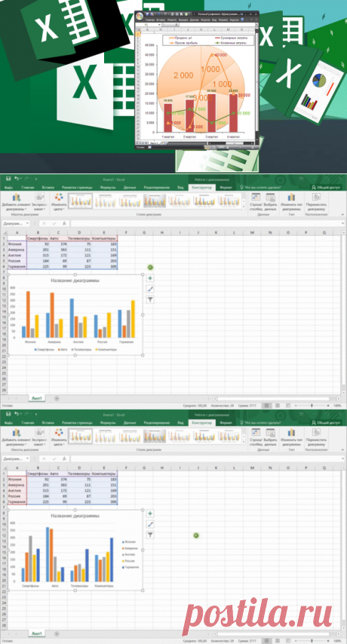Open Экспресс-макет in lower Excel window
Screen dimensions: 347x644
pyautogui.click(x=40, y=437)
